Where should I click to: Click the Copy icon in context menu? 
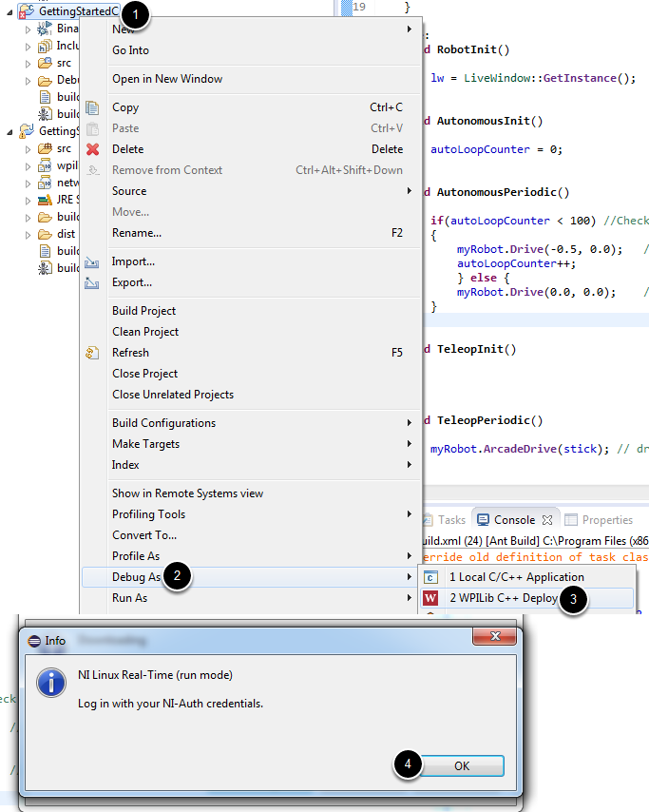(x=92, y=107)
